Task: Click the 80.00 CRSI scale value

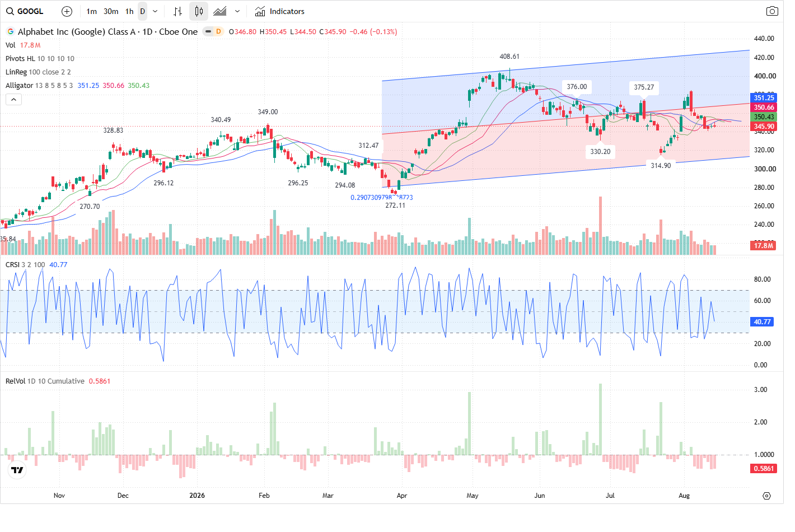Action: point(763,279)
